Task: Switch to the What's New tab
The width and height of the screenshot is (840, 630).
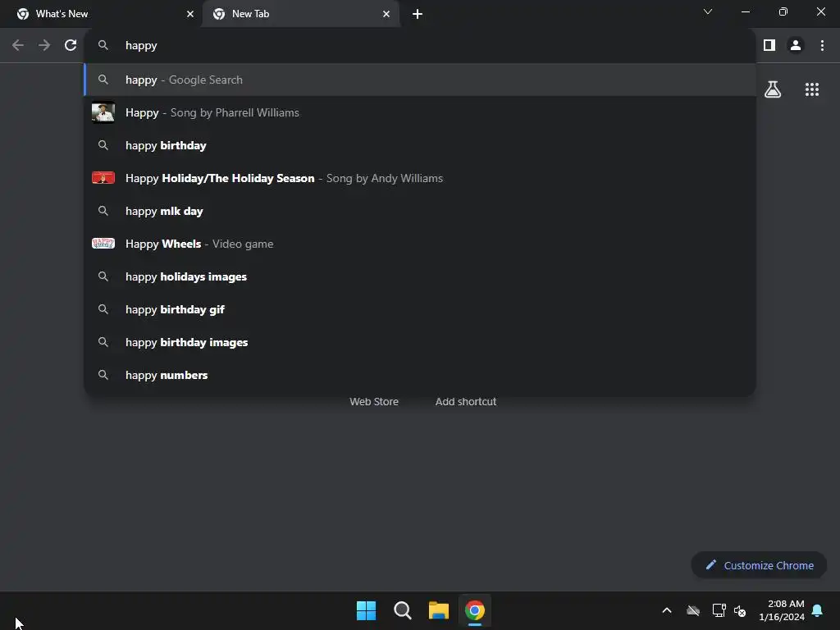Action: [101, 14]
